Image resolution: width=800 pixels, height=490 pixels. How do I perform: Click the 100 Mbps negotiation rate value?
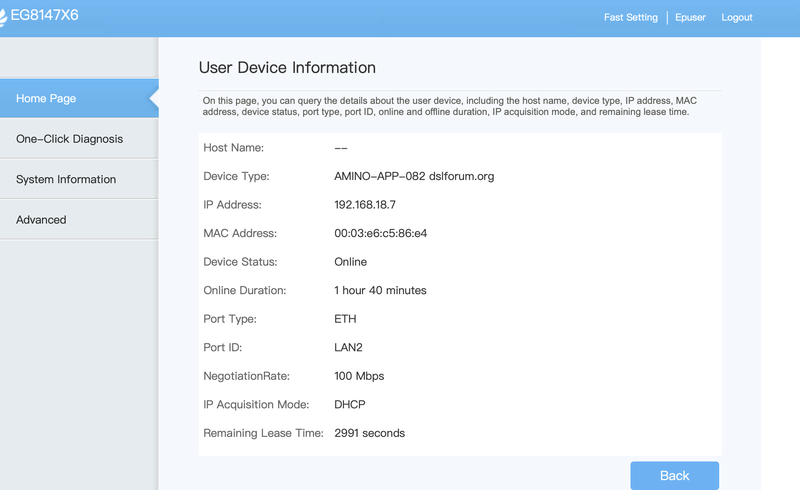[x=359, y=376]
